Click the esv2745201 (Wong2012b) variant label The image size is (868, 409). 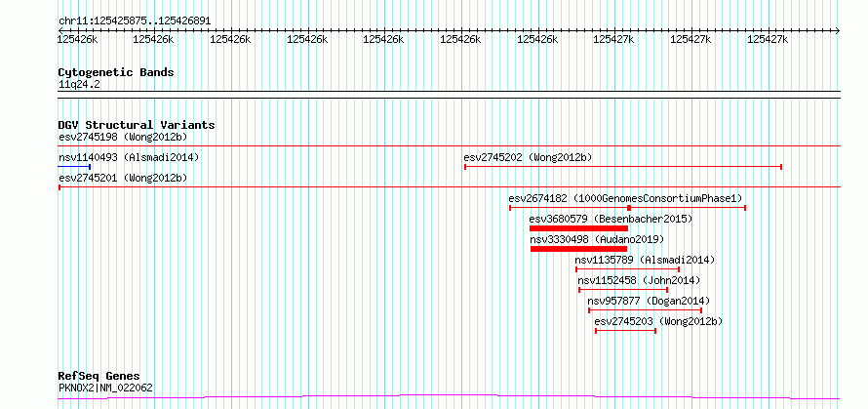click(x=123, y=178)
